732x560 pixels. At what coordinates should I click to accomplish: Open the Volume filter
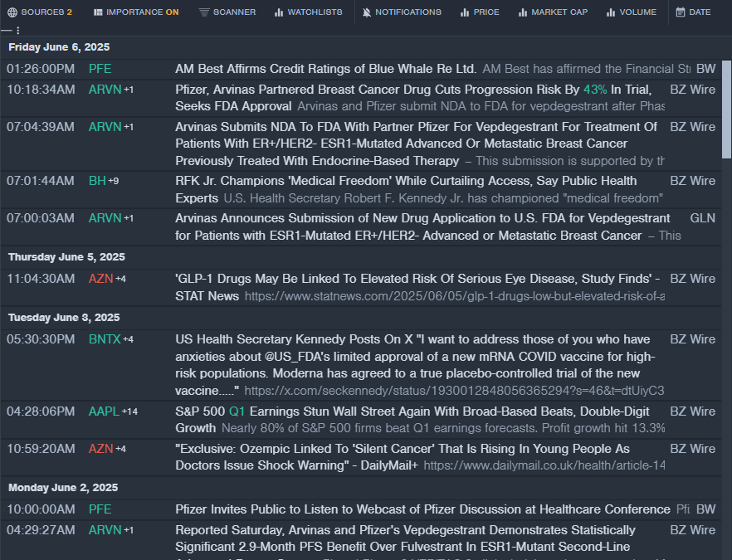pos(631,12)
